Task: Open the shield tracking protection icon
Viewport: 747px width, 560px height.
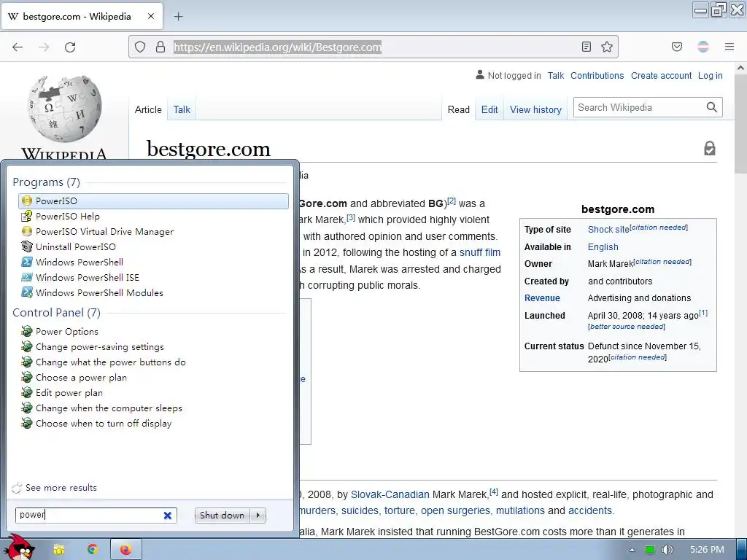Action: (139, 47)
